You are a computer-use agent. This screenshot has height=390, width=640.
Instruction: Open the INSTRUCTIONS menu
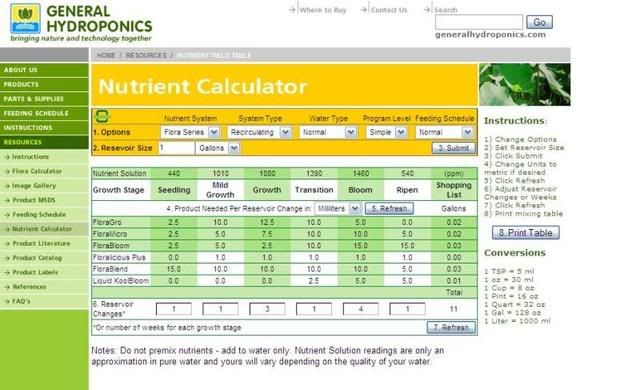point(44,128)
